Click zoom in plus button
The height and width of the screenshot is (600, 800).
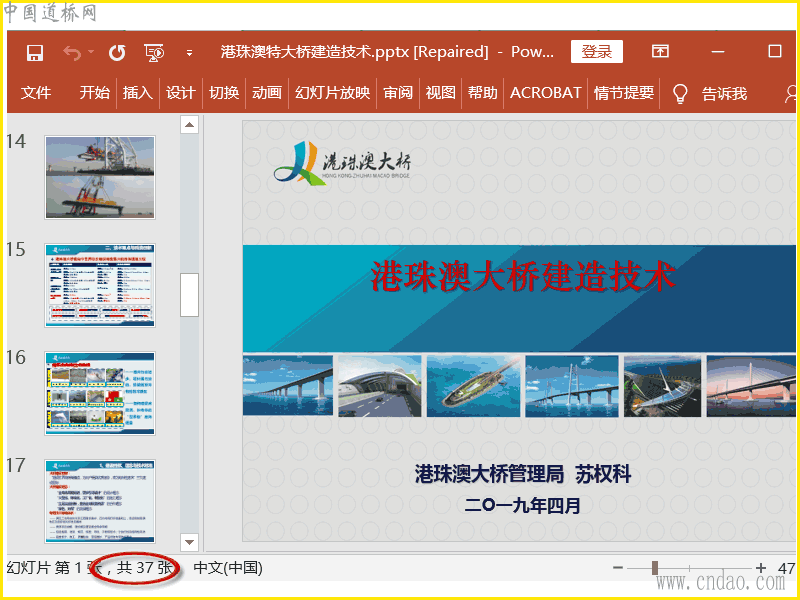point(761,567)
